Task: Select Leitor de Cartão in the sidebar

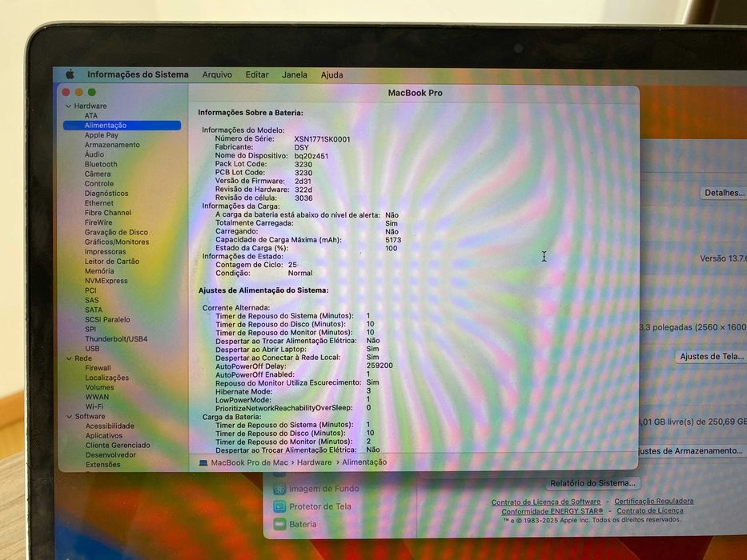Action: tap(112, 262)
